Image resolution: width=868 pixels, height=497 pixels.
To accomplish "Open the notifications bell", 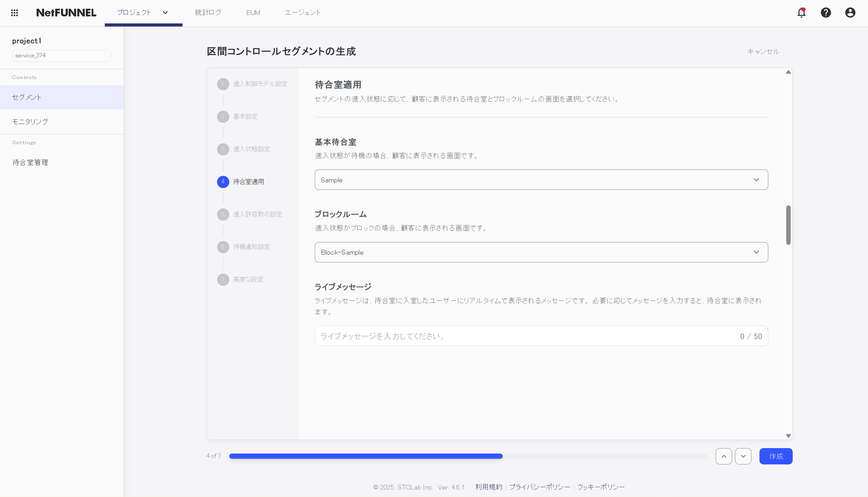I will [x=801, y=13].
